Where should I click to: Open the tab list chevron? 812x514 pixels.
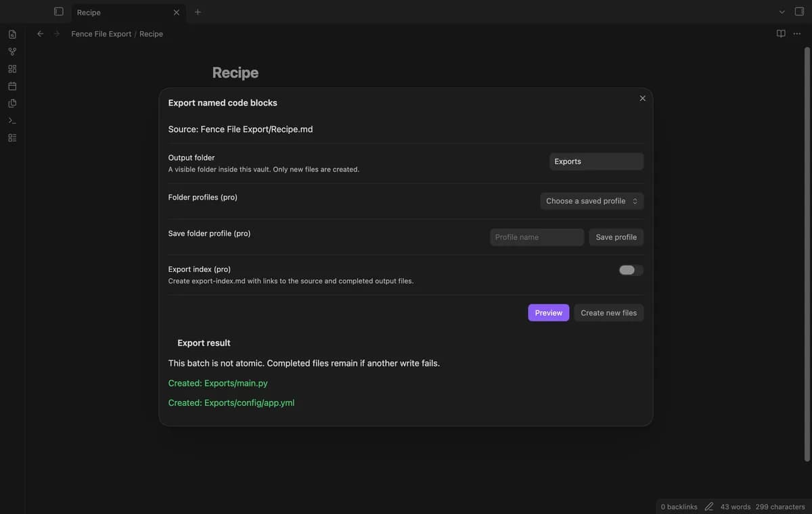pos(782,12)
